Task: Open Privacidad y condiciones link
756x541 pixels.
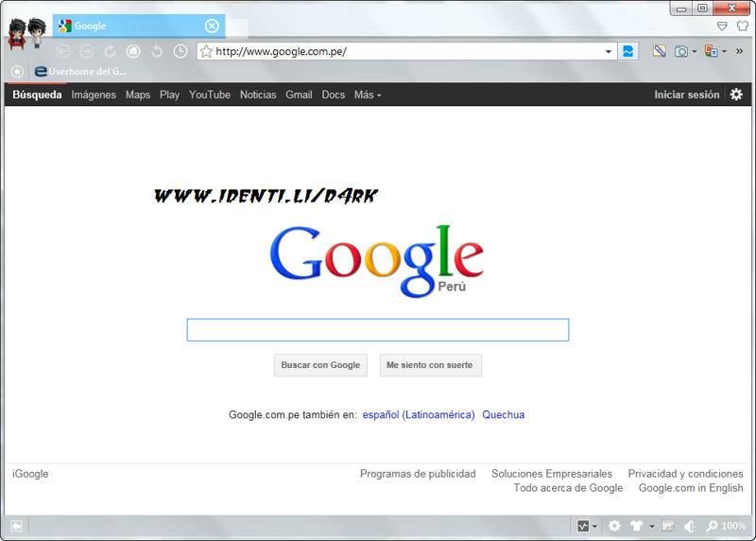Action: pyautogui.click(x=685, y=474)
